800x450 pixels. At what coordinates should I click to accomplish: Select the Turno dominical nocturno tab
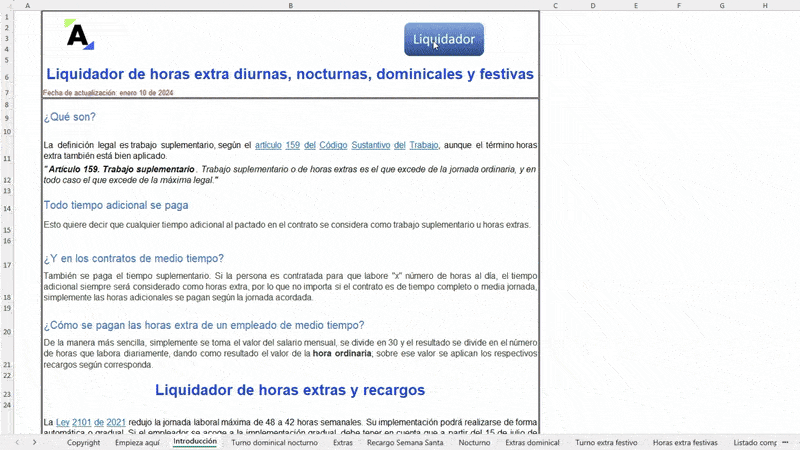pyautogui.click(x=274, y=442)
